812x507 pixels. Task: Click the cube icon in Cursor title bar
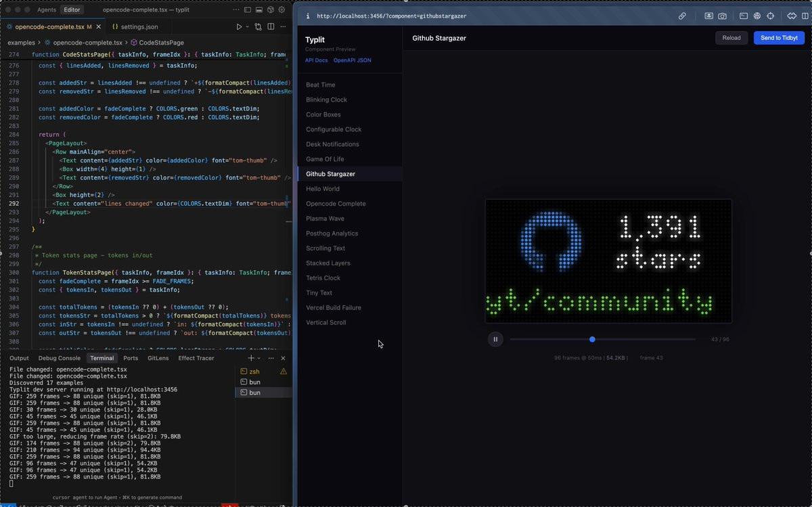pos(270,10)
